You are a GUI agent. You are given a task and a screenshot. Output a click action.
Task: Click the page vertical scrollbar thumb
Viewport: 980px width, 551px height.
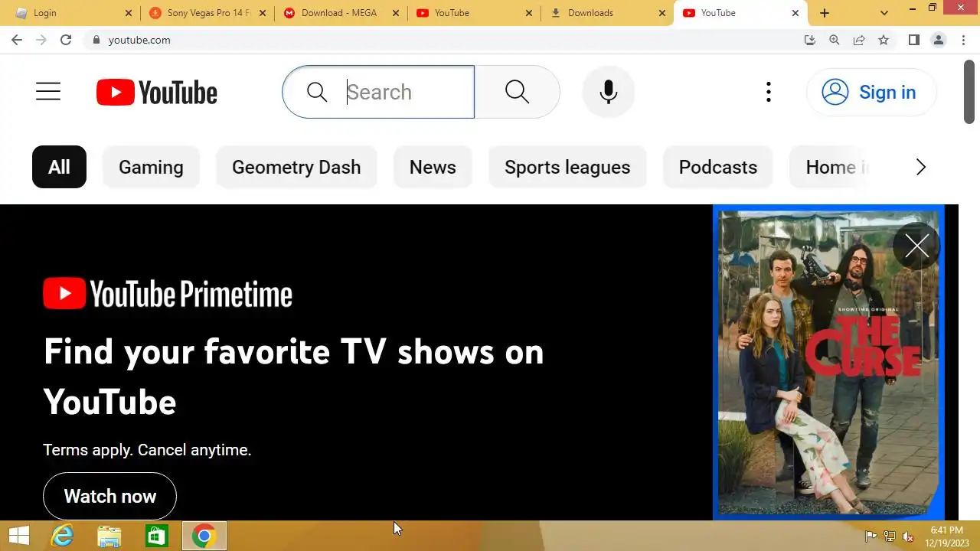point(969,91)
